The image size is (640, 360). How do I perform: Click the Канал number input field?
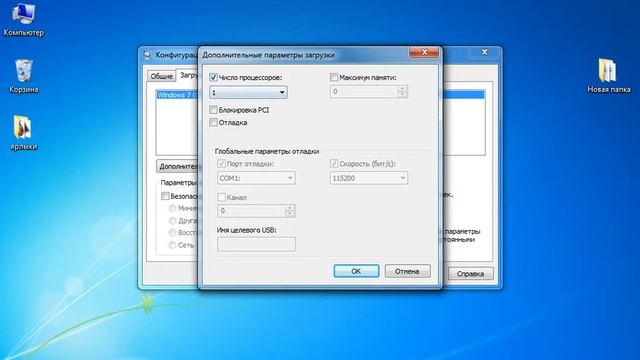pyautogui.click(x=251, y=211)
